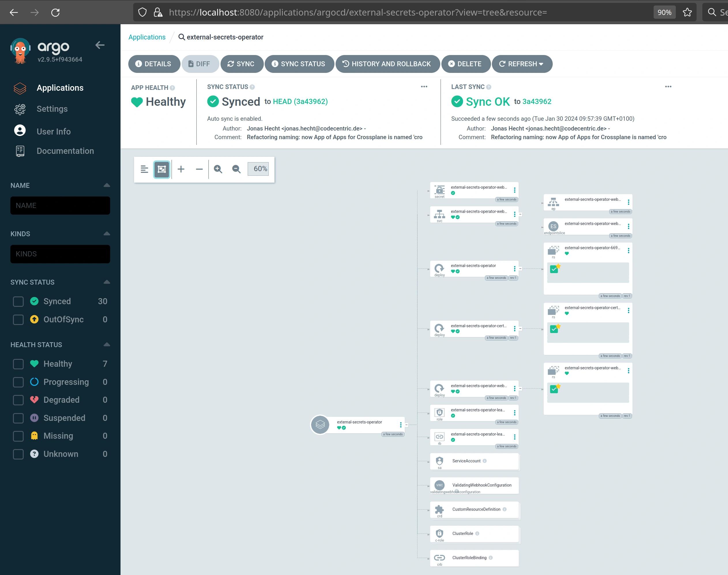This screenshot has height=575, width=728.
Task: Toggle the OutOfSync checkbox filter
Action: click(x=18, y=319)
